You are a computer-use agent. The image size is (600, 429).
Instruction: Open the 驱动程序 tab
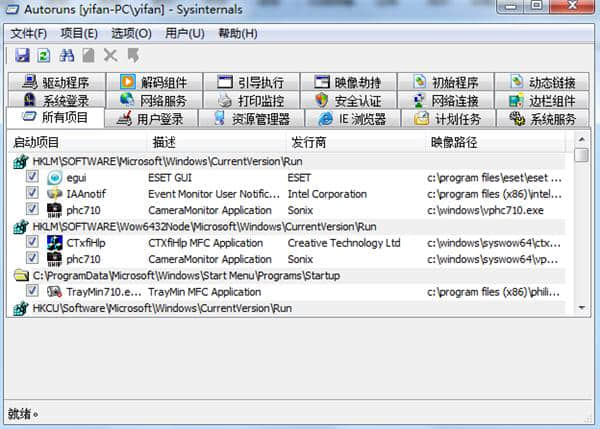(56, 82)
